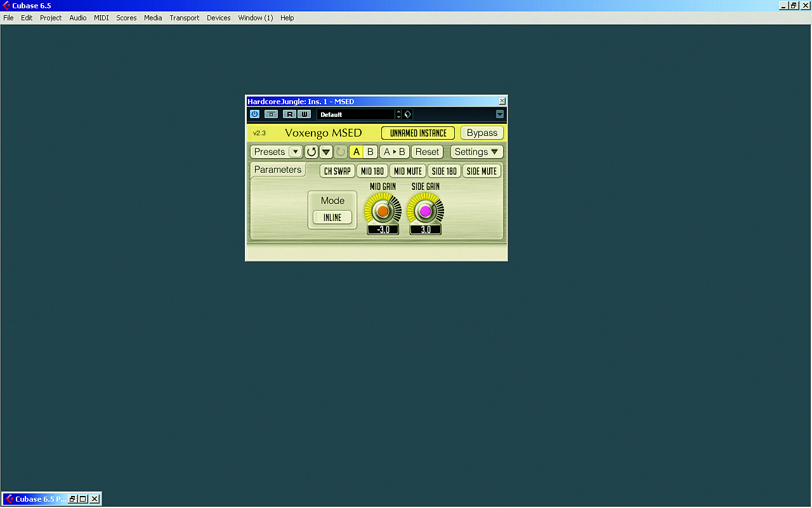Toggle the MID 180 phase switch

coord(372,171)
